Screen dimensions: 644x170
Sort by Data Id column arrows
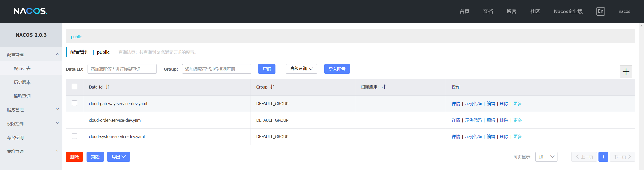(x=107, y=87)
